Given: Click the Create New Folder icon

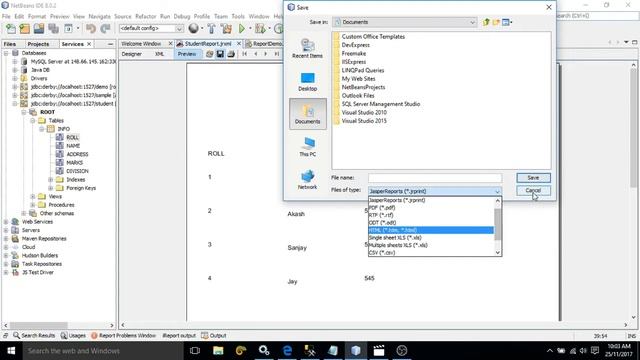Looking at the screenshot, I should pos(496,22).
